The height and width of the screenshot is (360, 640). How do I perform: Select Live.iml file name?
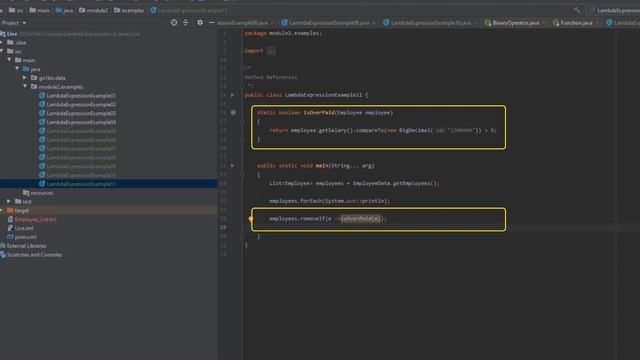(24, 228)
